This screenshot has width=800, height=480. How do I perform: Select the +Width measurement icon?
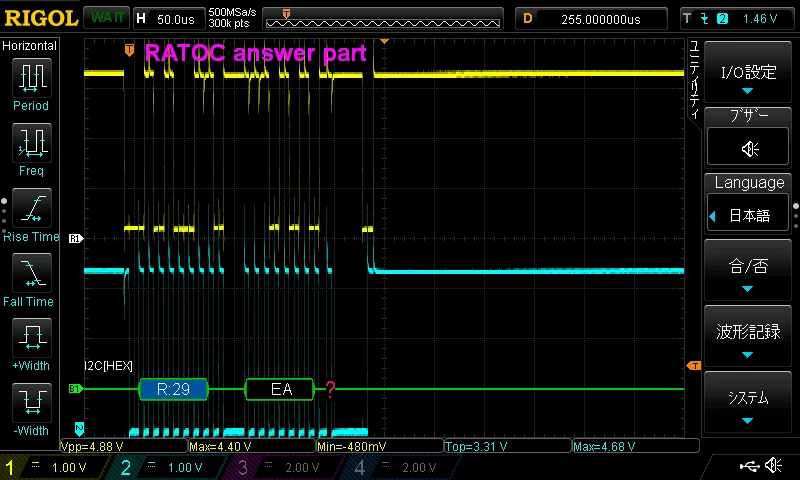coord(32,338)
